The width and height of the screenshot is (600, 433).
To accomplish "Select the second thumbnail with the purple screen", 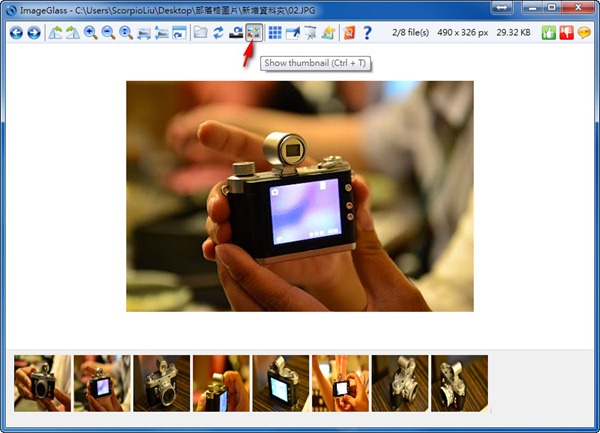I will [102, 383].
